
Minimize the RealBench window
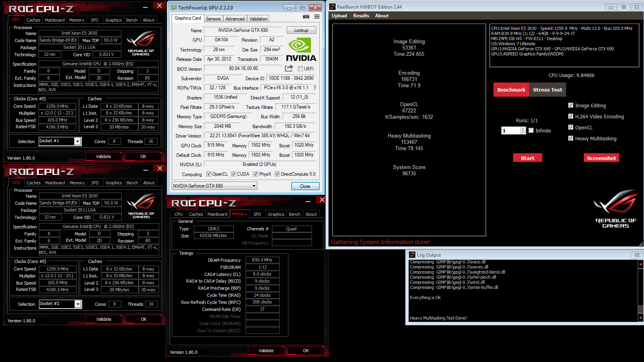(x=610, y=7)
